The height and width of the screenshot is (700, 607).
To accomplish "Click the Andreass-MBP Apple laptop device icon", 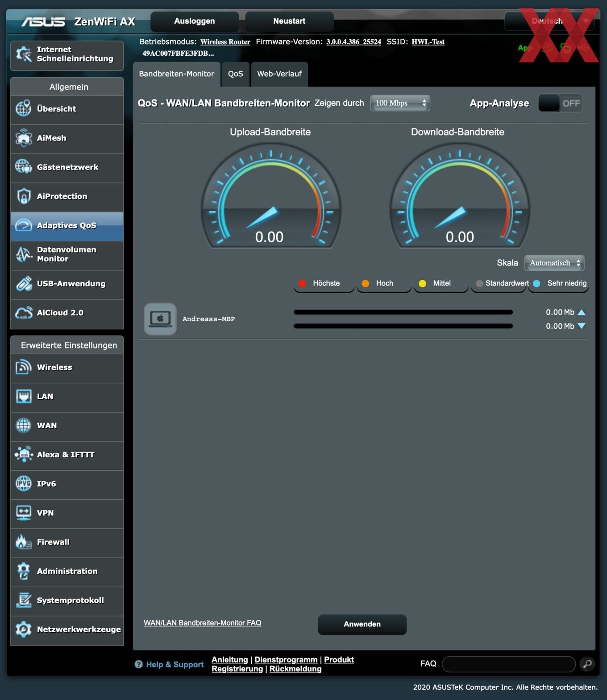I will (160, 319).
